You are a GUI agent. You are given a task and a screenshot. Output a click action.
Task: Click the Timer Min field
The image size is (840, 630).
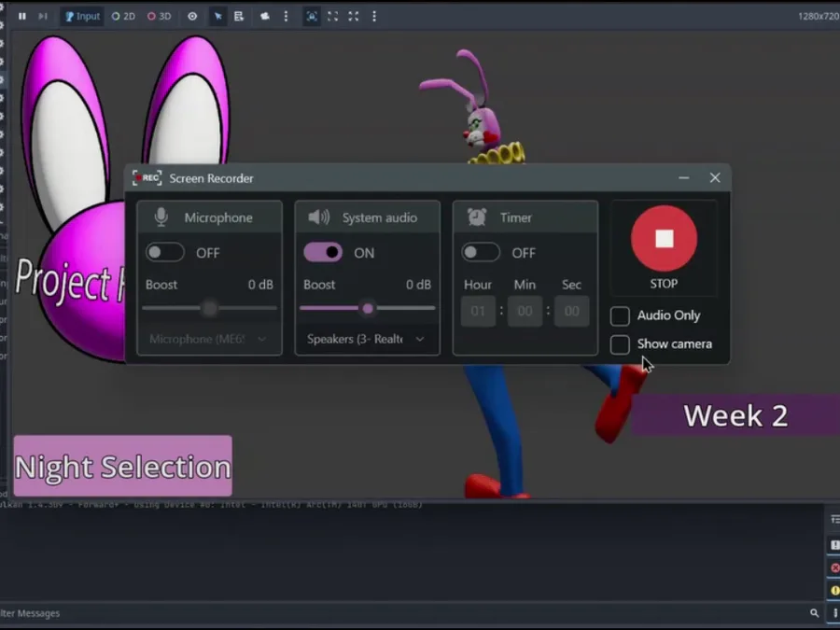pos(525,311)
